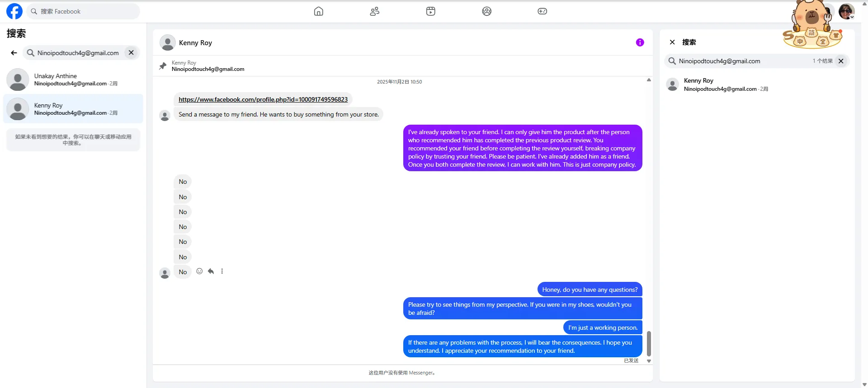The height and width of the screenshot is (388, 868).
Task: Open more options for last No message
Action: coord(222,271)
